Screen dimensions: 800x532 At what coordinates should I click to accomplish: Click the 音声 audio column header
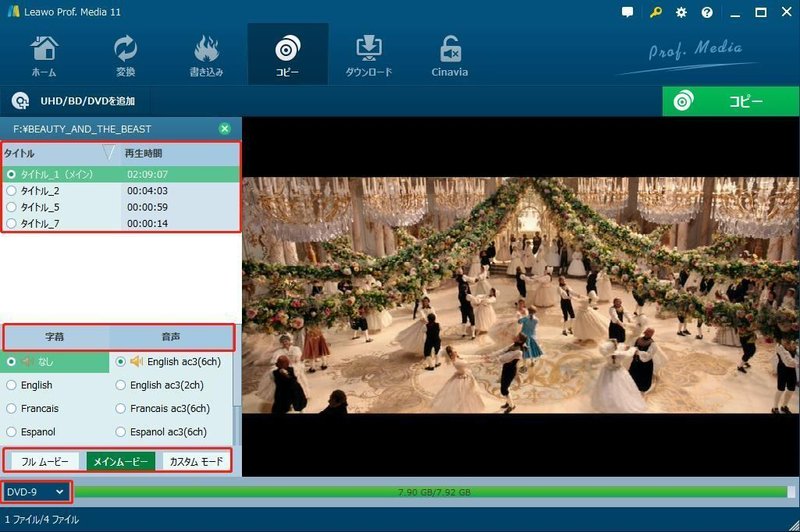point(171,337)
